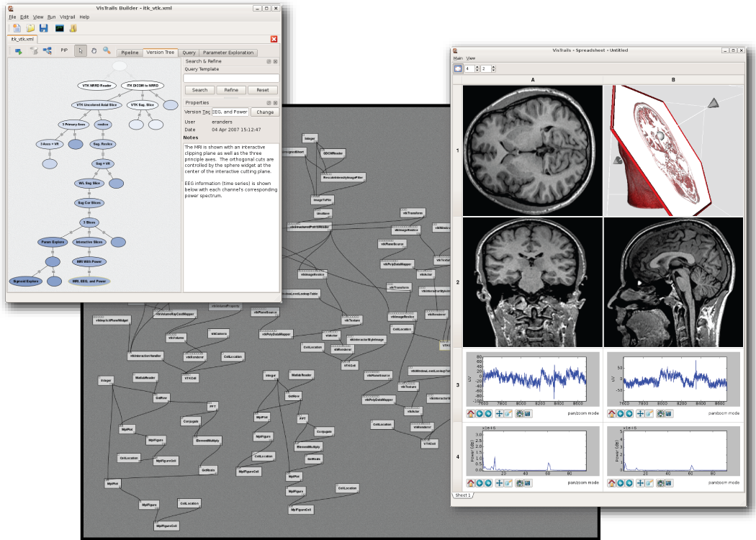Click the Query Template input field
Viewport: 756px width, 540px height.
point(231,78)
